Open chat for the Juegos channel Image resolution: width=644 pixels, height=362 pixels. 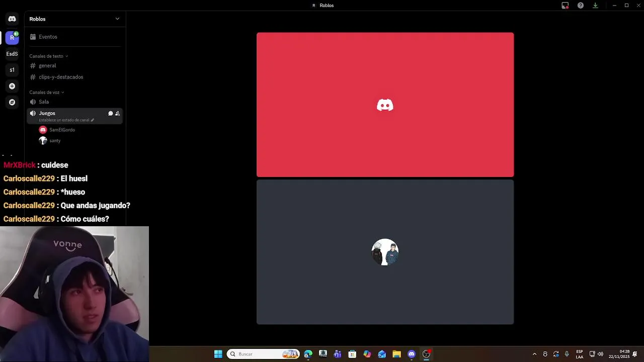pyautogui.click(x=111, y=114)
